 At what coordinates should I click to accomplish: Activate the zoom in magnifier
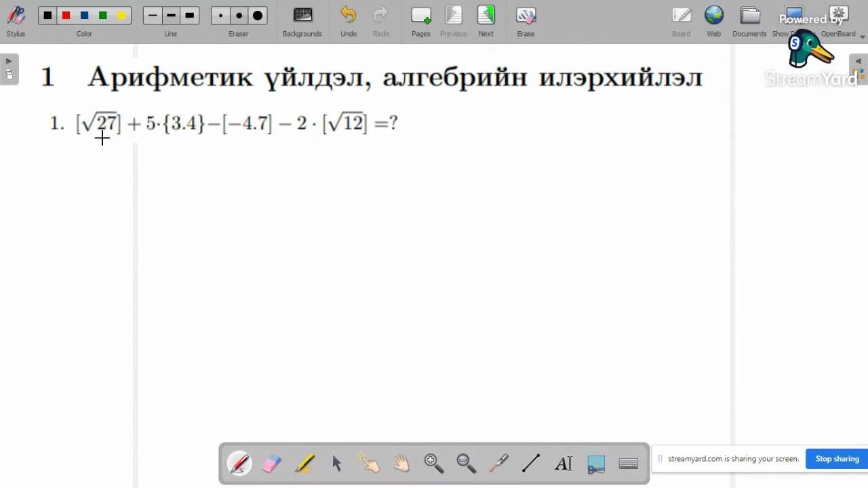tap(434, 464)
